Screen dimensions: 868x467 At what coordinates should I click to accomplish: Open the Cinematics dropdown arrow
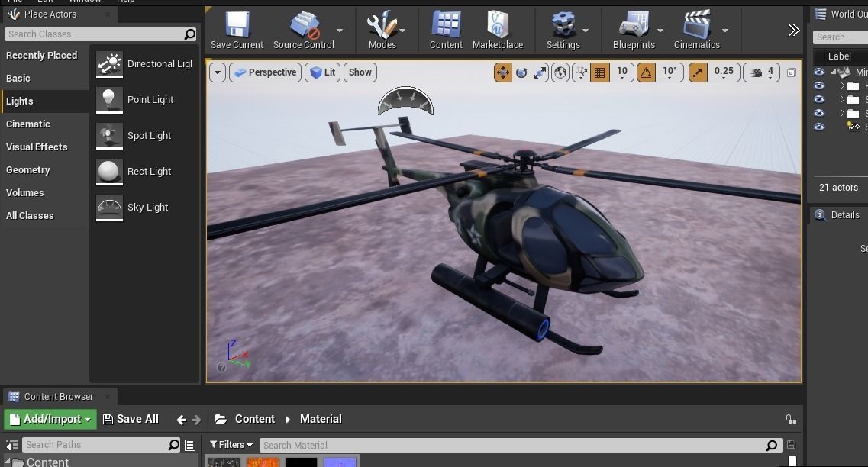pyautogui.click(x=725, y=31)
